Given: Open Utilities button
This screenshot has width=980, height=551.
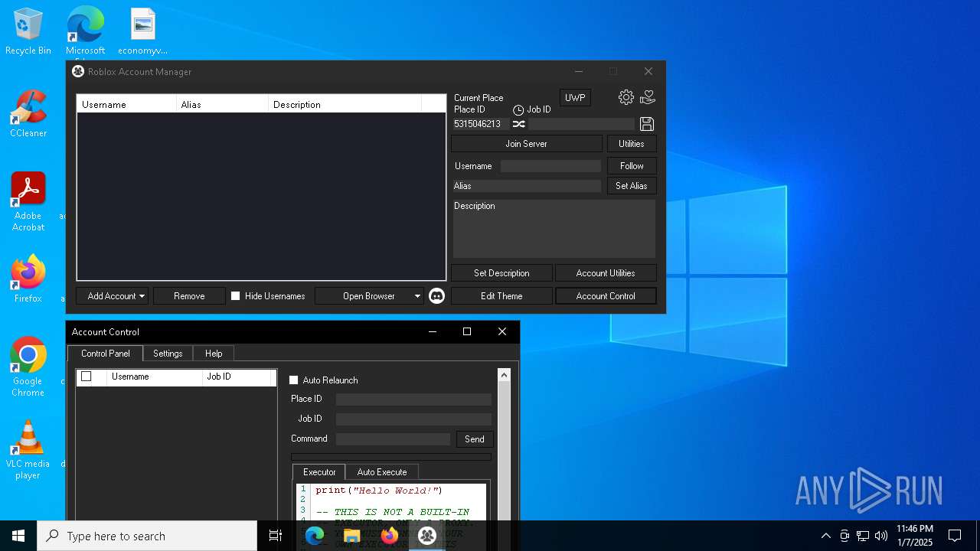Looking at the screenshot, I should point(632,144).
